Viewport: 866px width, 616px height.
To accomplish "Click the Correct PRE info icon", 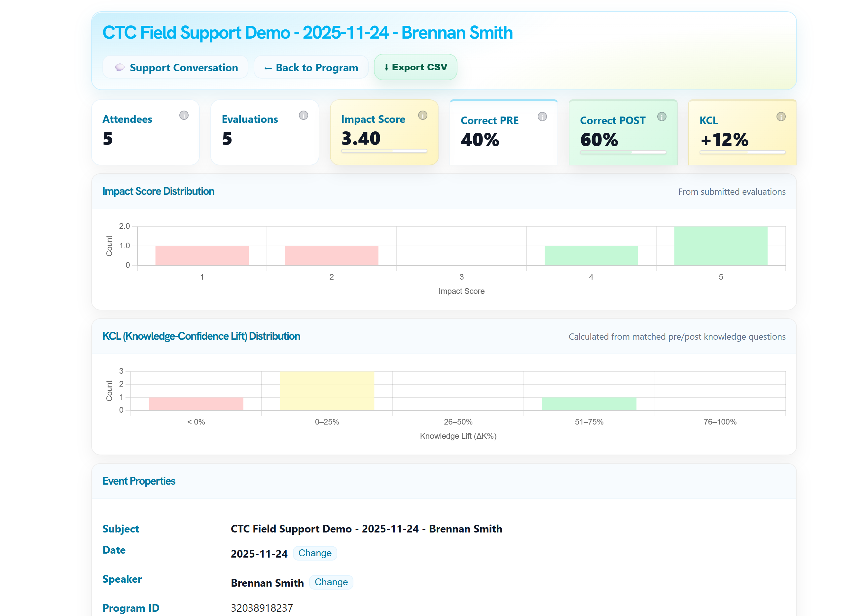I will coord(542,117).
